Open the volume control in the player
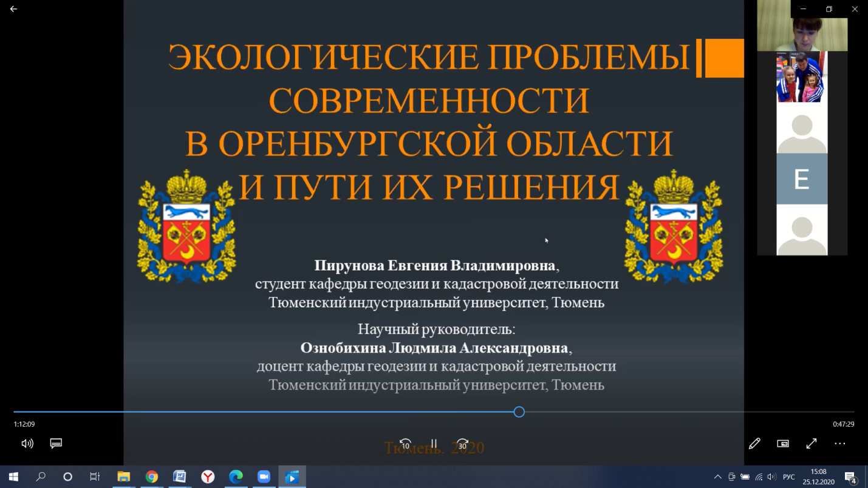The width and height of the screenshot is (868, 488). point(27,444)
